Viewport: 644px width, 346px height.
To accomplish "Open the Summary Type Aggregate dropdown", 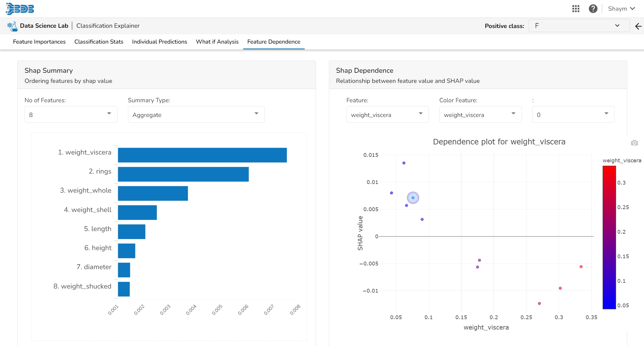I will click(x=196, y=114).
